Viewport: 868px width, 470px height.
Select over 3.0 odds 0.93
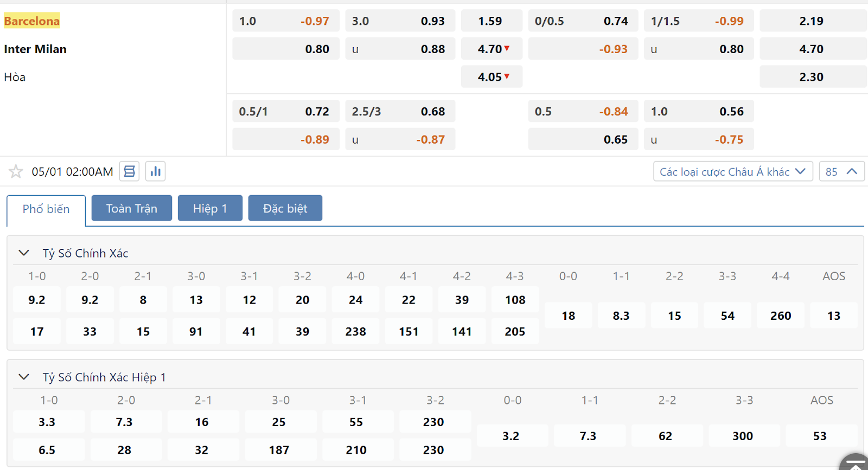pos(400,21)
